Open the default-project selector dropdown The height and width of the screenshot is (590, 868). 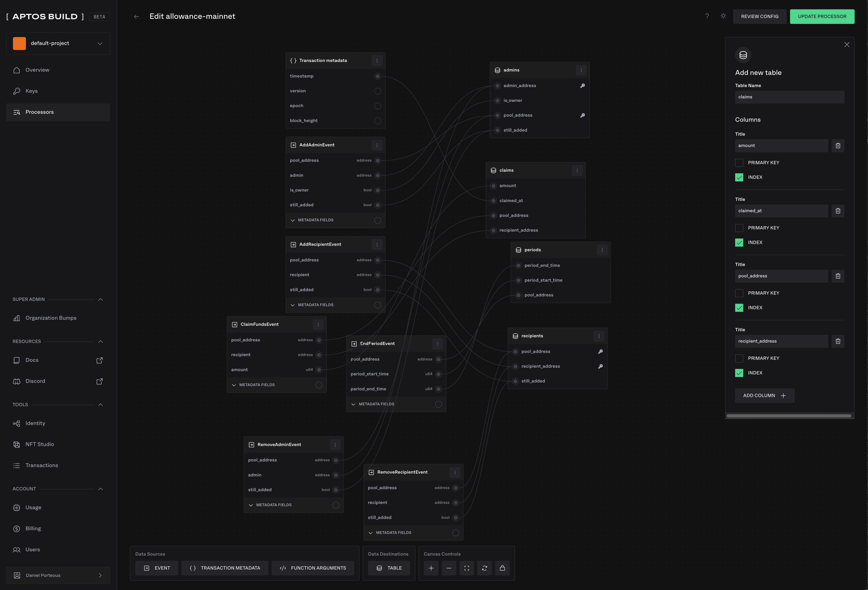(x=58, y=43)
